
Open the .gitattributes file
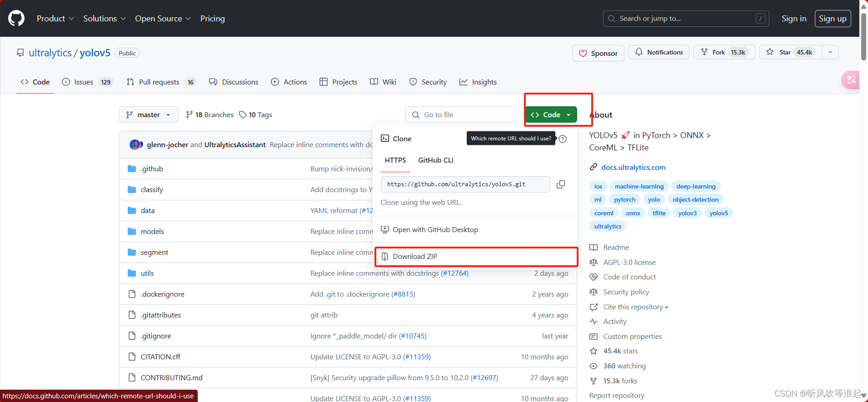click(161, 315)
